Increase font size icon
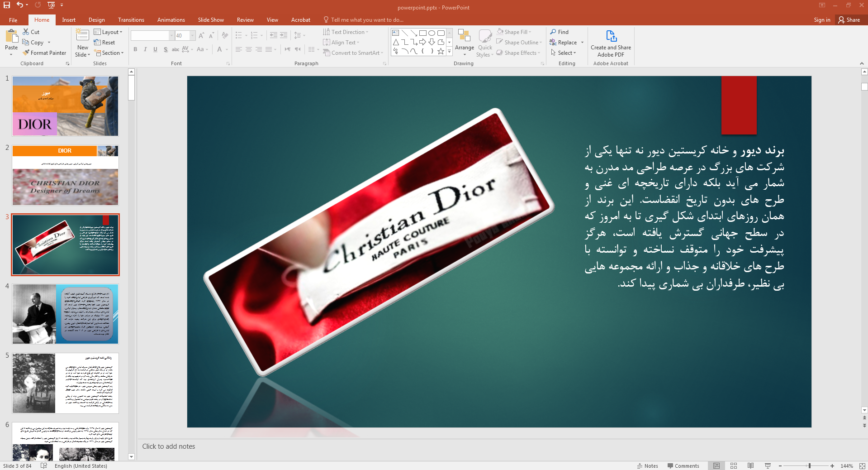The width and height of the screenshot is (868, 470). click(x=201, y=35)
